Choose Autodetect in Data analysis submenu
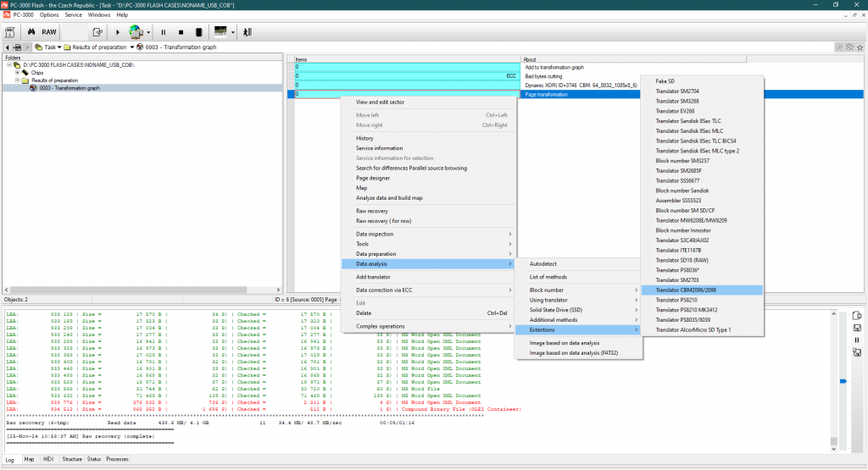The width and height of the screenshot is (868, 470). pyautogui.click(x=542, y=264)
